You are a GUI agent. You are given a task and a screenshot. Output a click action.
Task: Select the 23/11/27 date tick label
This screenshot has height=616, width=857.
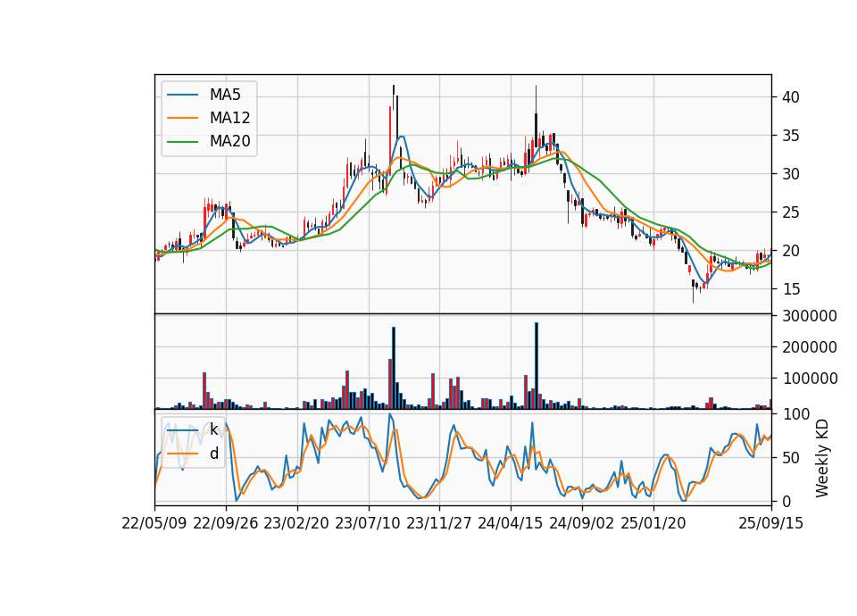(x=439, y=523)
